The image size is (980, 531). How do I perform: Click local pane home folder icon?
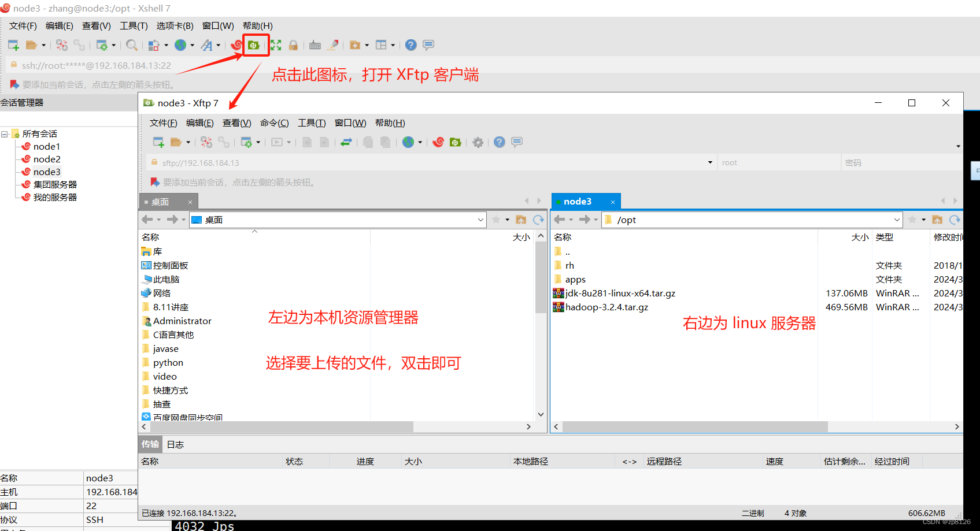coord(521,220)
